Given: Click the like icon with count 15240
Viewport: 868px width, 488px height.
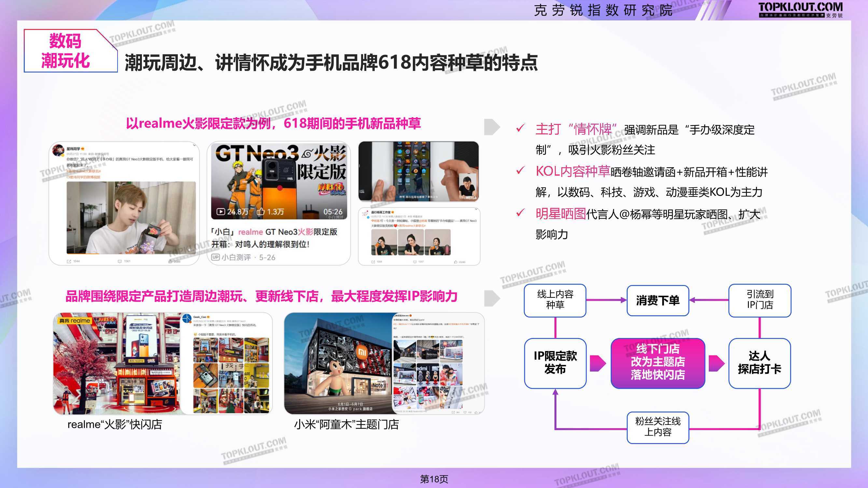Looking at the screenshot, I should pos(455,262).
